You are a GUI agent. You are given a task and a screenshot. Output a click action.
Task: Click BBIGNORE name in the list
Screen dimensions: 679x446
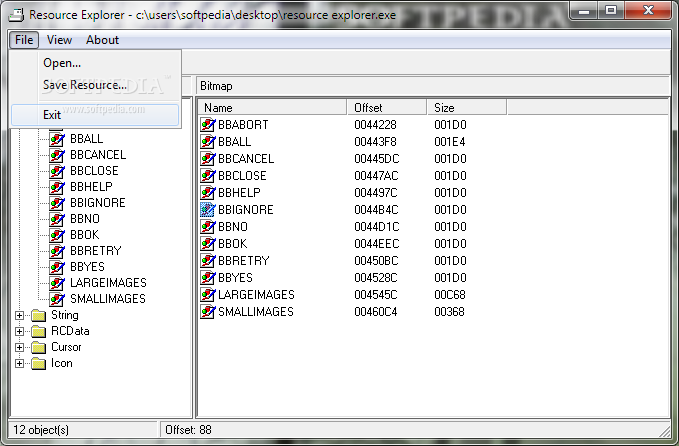coord(246,210)
